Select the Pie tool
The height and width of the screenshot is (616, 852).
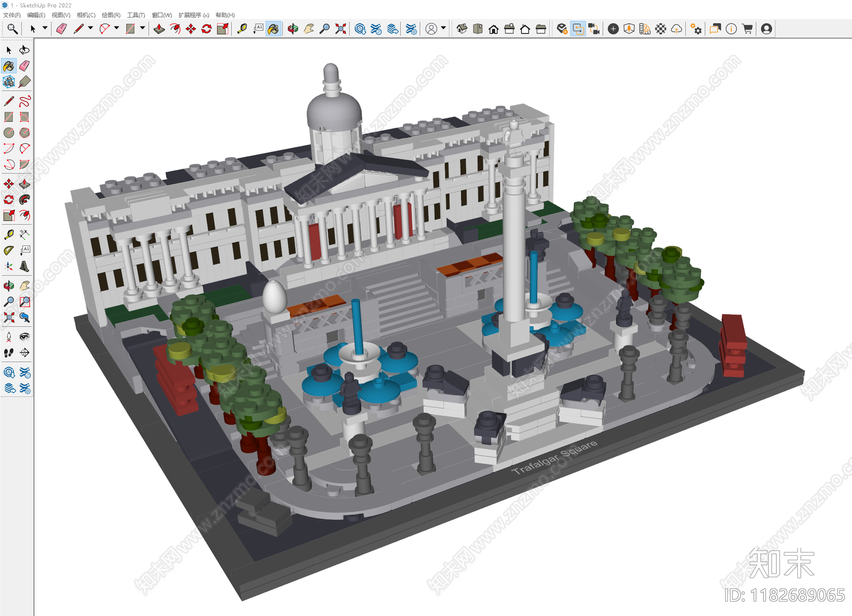(x=24, y=165)
